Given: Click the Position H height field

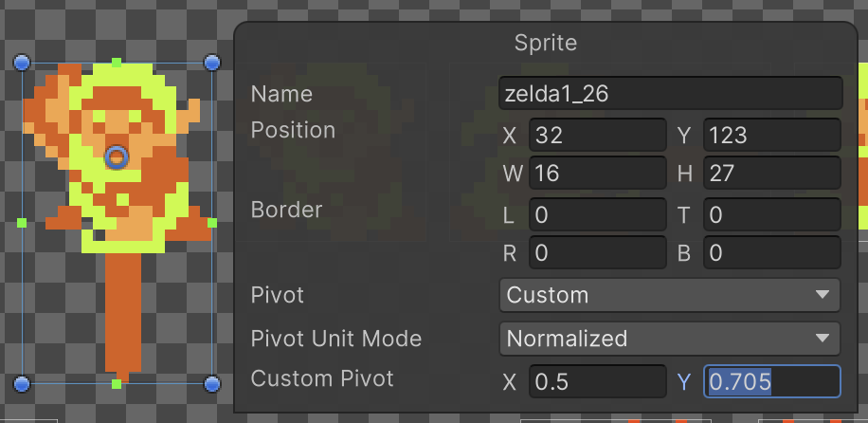Looking at the screenshot, I should [x=771, y=174].
